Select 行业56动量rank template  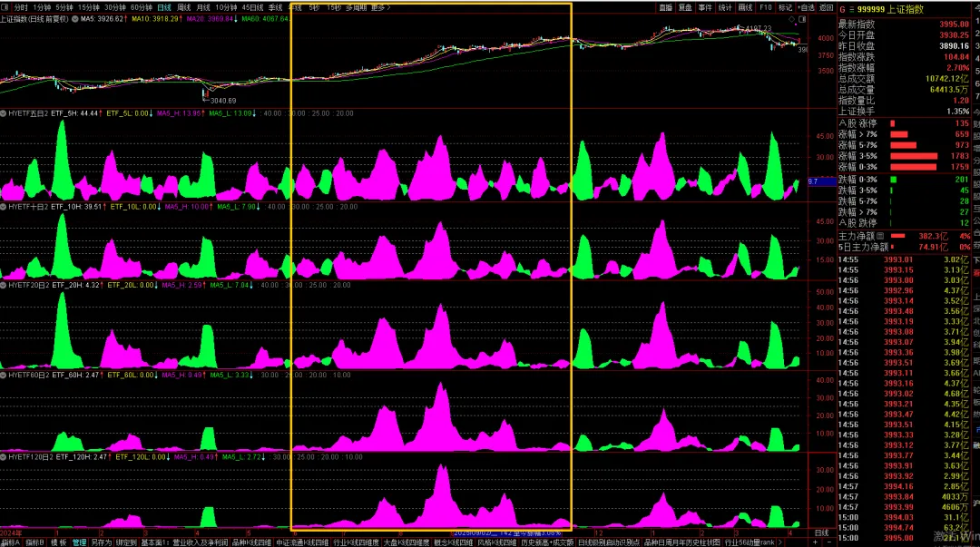(750, 542)
